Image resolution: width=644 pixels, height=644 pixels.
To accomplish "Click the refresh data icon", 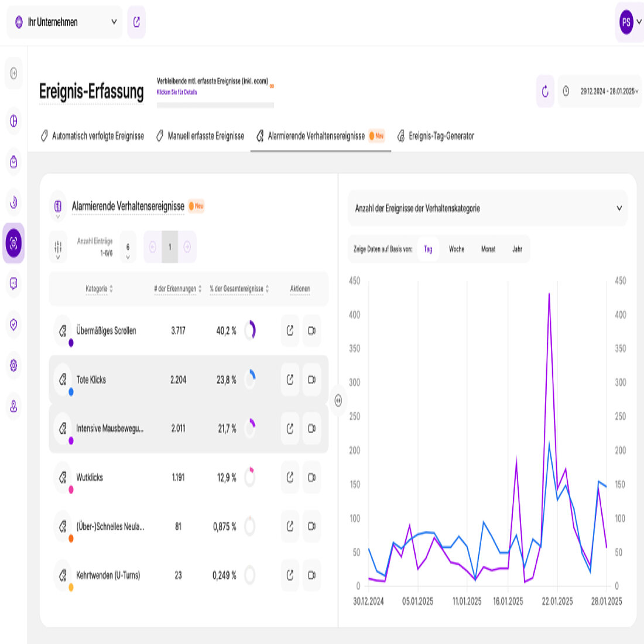I will click(545, 91).
